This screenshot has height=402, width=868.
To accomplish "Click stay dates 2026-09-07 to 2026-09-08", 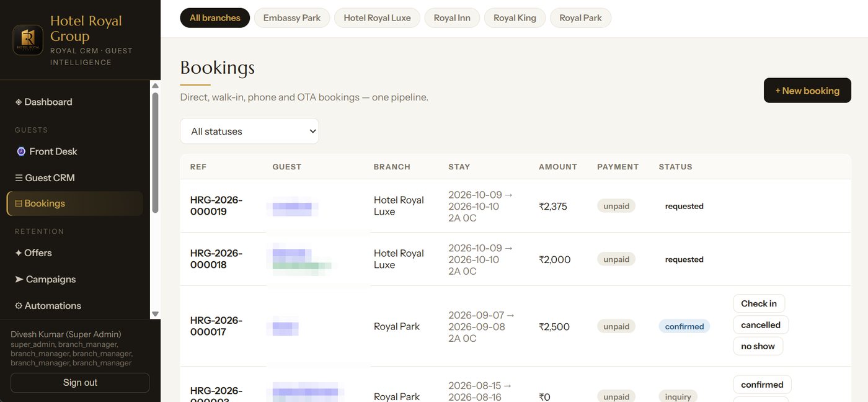I will pos(482,321).
